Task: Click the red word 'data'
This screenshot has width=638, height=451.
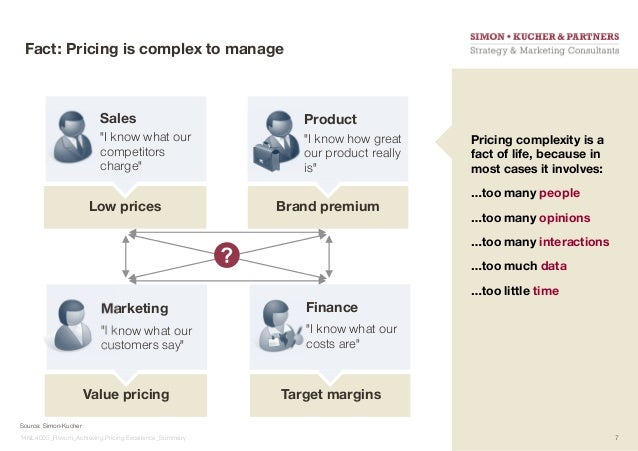Action: pyautogui.click(x=554, y=266)
